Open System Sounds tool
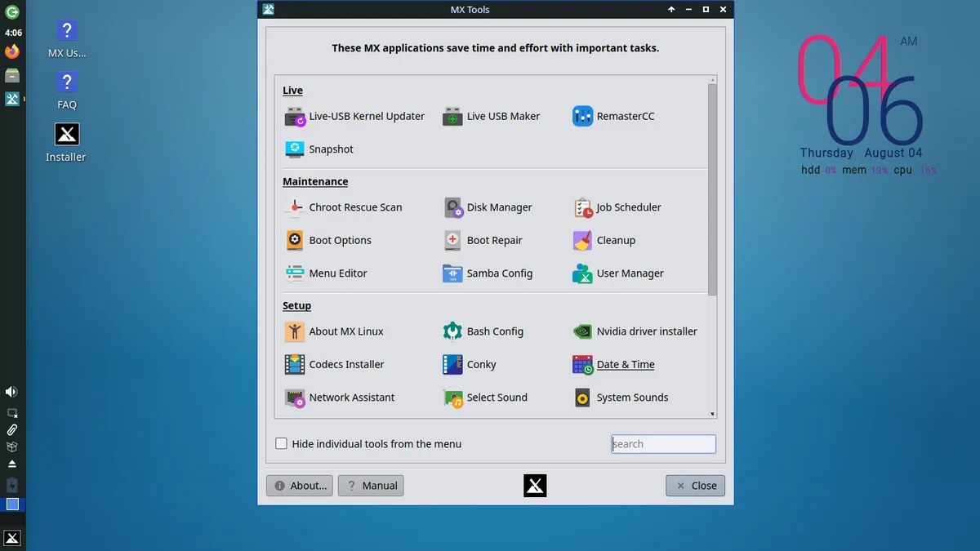 click(621, 398)
